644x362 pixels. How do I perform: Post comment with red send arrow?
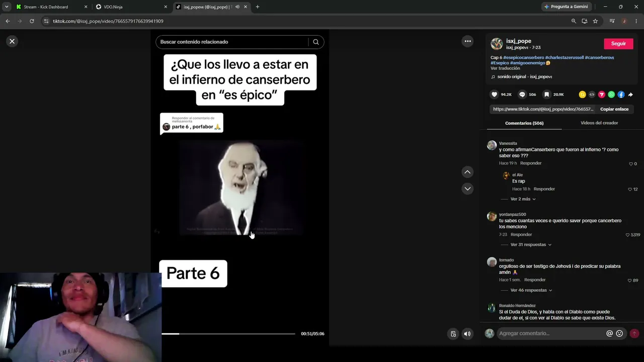tap(634, 333)
